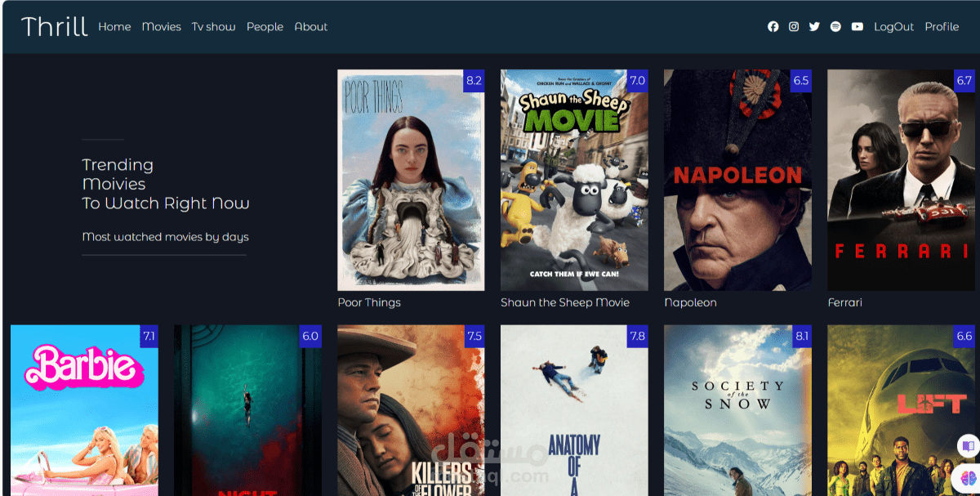The width and height of the screenshot is (980, 496).
Task: Click the book reader floating icon
Action: [969, 446]
